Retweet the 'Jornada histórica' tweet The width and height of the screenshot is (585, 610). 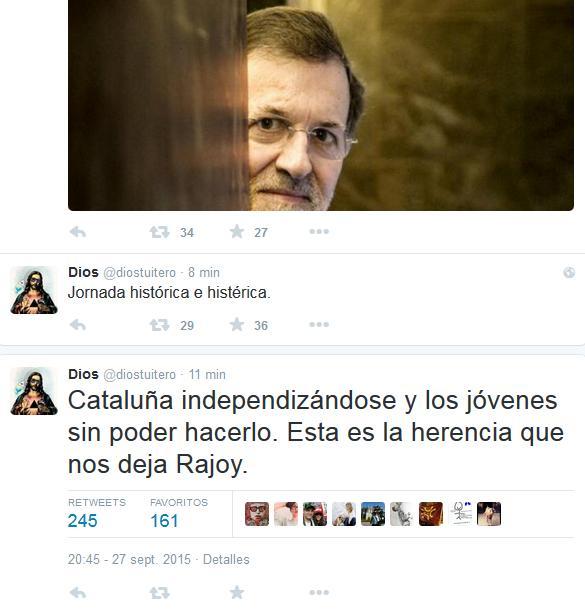click(159, 325)
